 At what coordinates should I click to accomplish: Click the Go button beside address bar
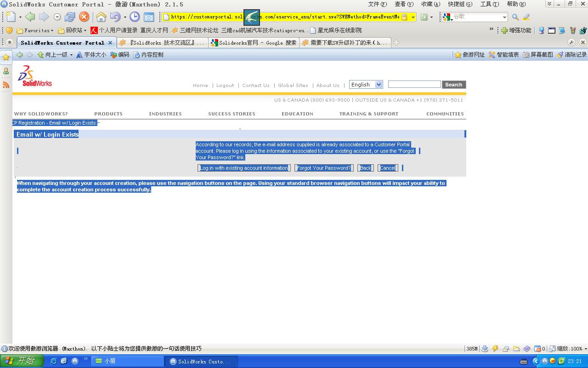424,17
